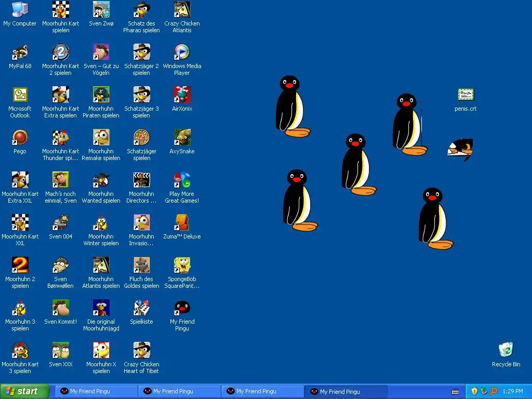Open Schatz des Pharao spielen shortcut
The width and height of the screenshot is (532, 399).
tap(141, 9)
